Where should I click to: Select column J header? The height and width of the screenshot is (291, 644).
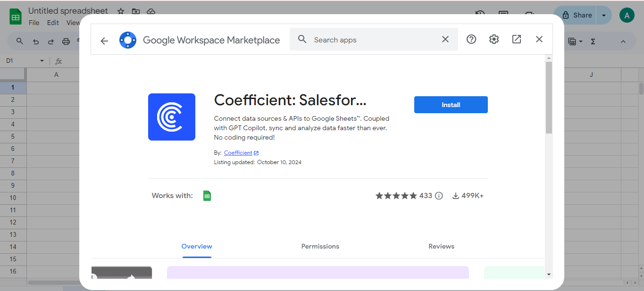[x=591, y=75]
